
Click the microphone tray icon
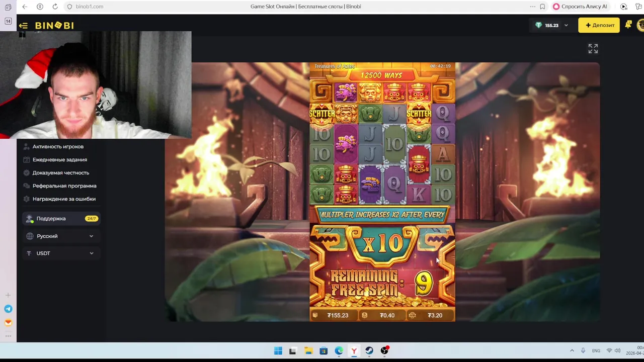click(583, 350)
